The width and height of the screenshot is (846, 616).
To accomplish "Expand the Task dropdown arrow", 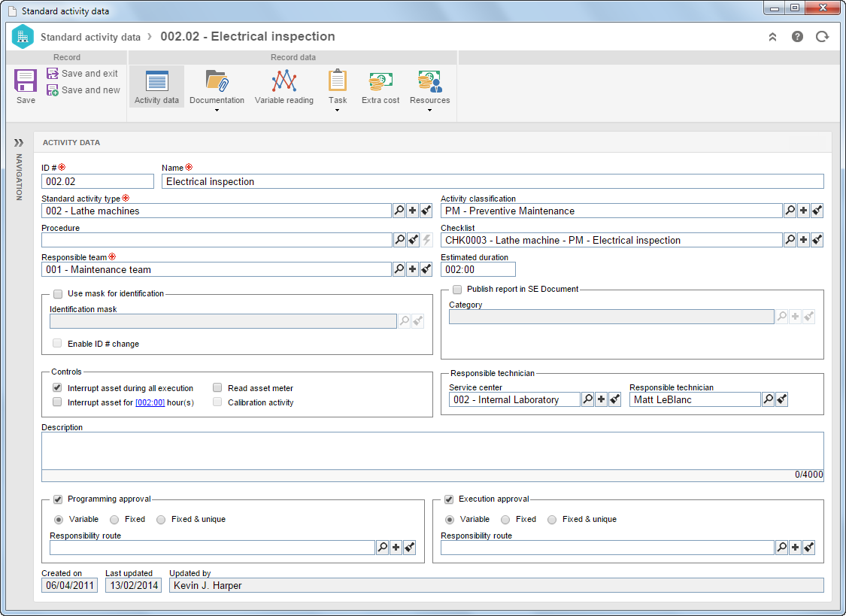I will [337, 111].
